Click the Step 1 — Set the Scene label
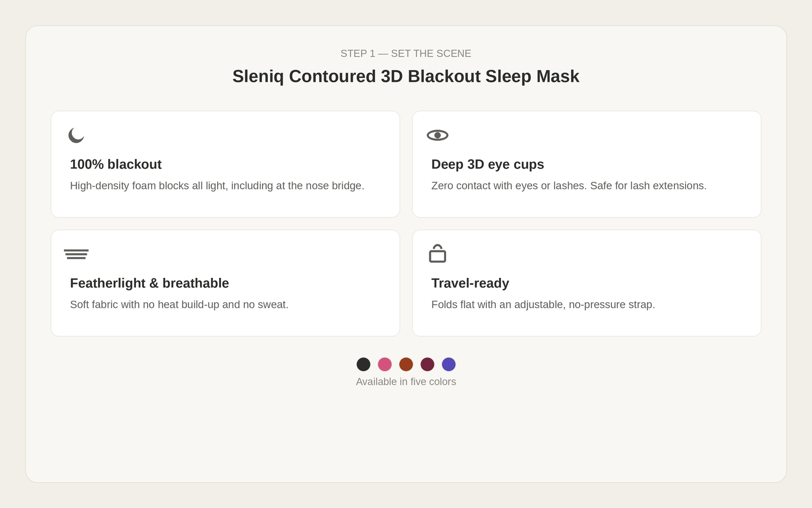The height and width of the screenshot is (508, 812). [x=406, y=53]
